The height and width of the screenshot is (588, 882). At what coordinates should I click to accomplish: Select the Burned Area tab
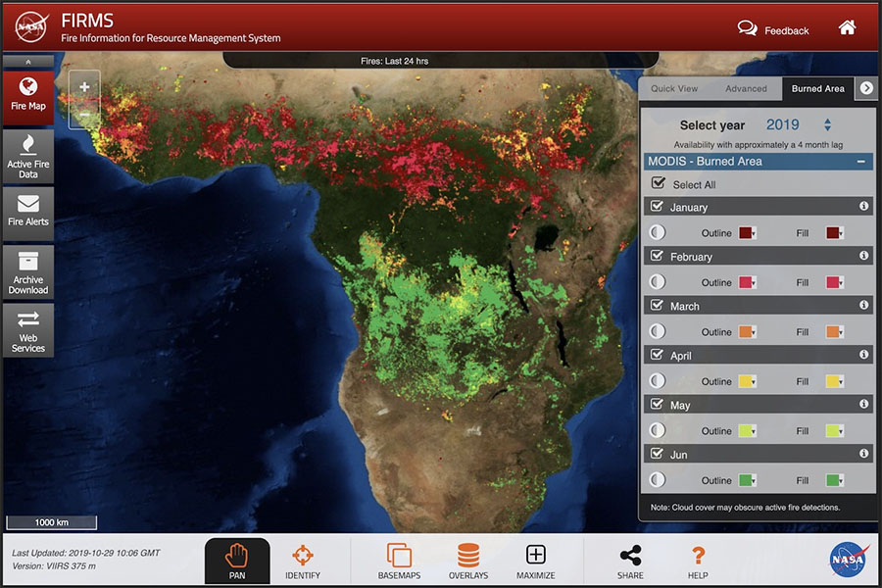(818, 88)
